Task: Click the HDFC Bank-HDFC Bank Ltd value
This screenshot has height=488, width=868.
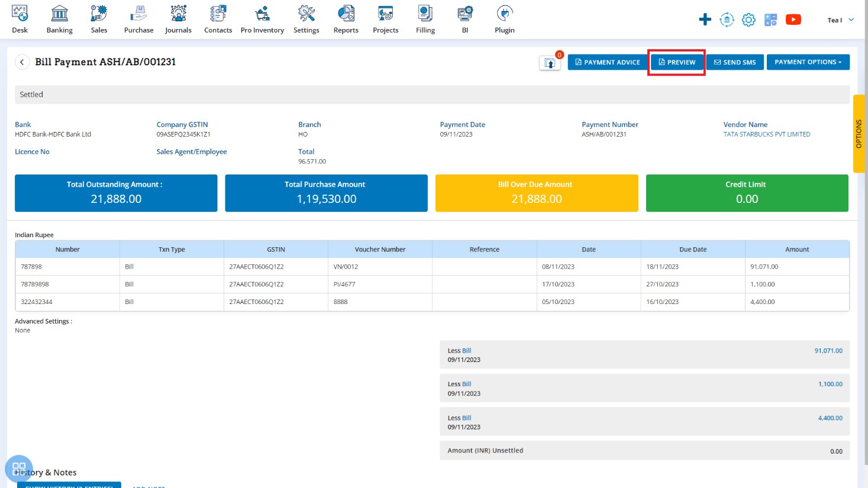Action: coord(53,134)
